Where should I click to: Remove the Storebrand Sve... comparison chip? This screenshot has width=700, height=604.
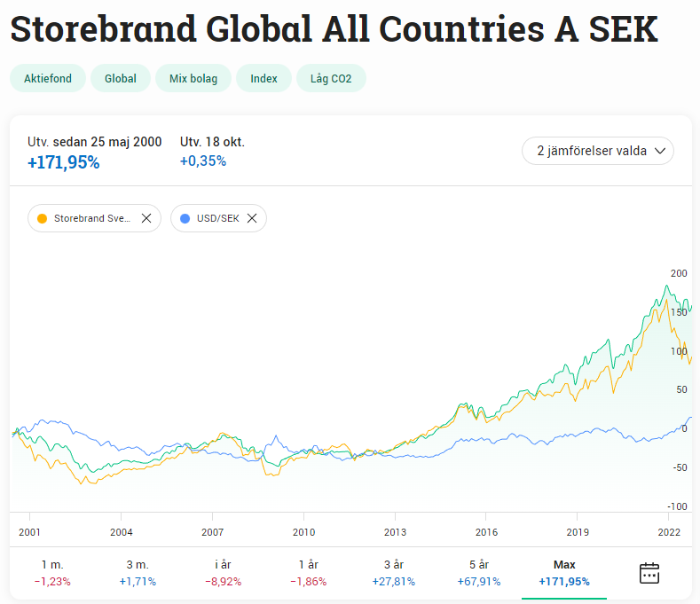(x=146, y=218)
